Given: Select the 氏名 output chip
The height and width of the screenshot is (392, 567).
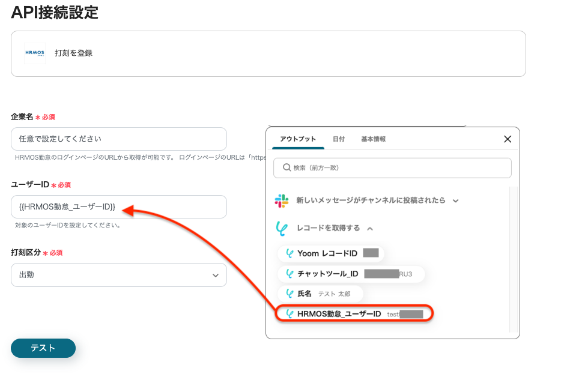Looking at the screenshot, I should 320,294.
